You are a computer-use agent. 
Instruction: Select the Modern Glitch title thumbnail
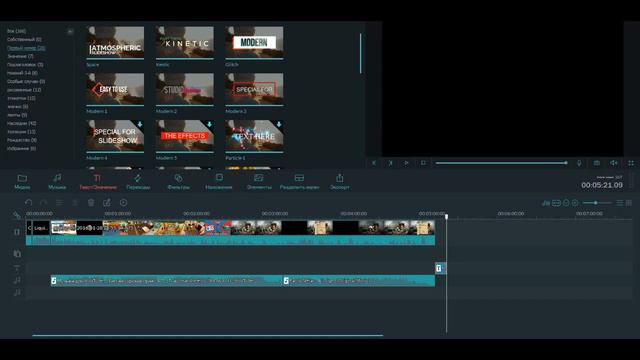click(x=254, y=43)
